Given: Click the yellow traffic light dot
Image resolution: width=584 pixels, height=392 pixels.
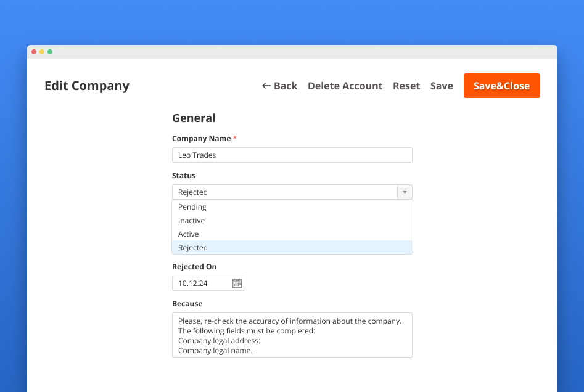Looking at the screenshot, I should [x=41, y=52].
